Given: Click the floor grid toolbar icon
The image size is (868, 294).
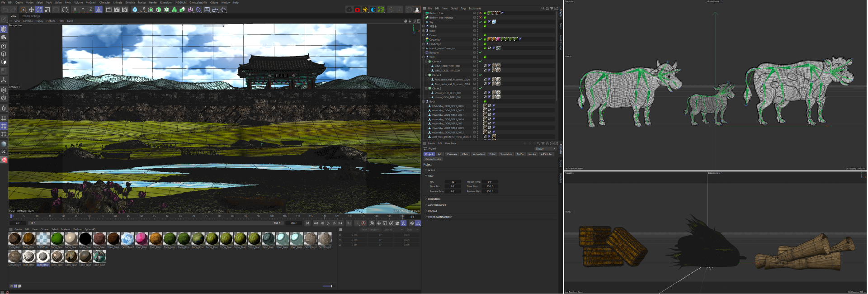Looking at the screenshot, I should (x=207, y=9).
